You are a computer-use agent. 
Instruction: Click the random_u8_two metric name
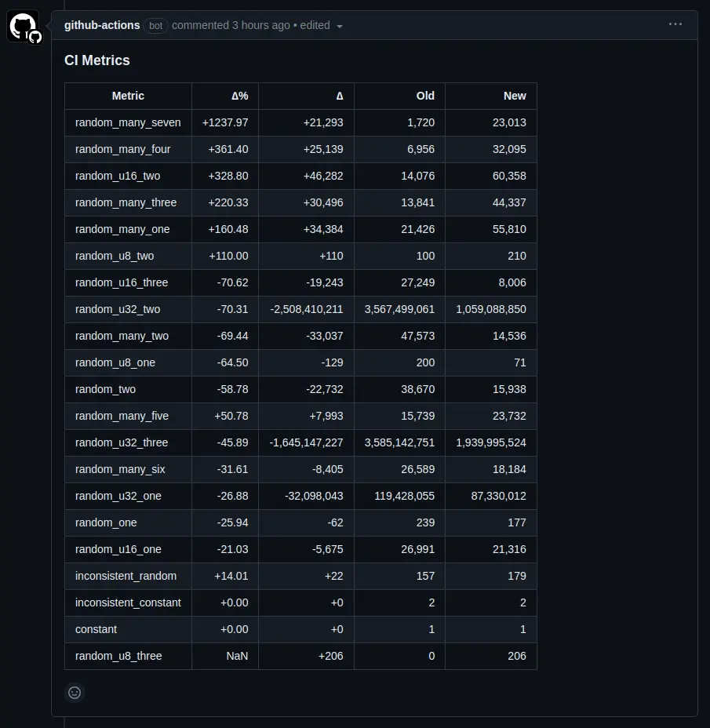click(x=115, y=256)
